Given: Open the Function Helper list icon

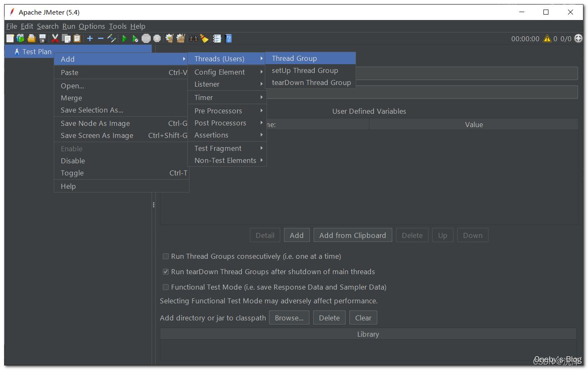Looking at the screenshot, I should (x=217, y=38).
